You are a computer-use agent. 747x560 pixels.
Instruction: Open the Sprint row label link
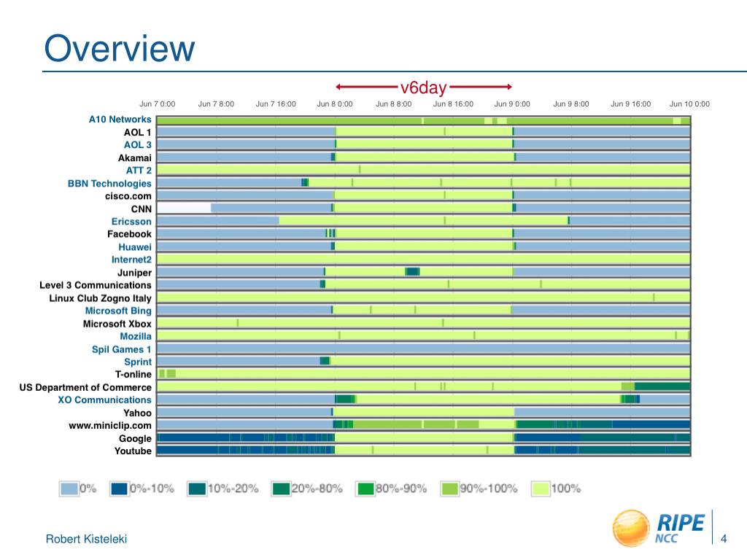pos(138,362)
